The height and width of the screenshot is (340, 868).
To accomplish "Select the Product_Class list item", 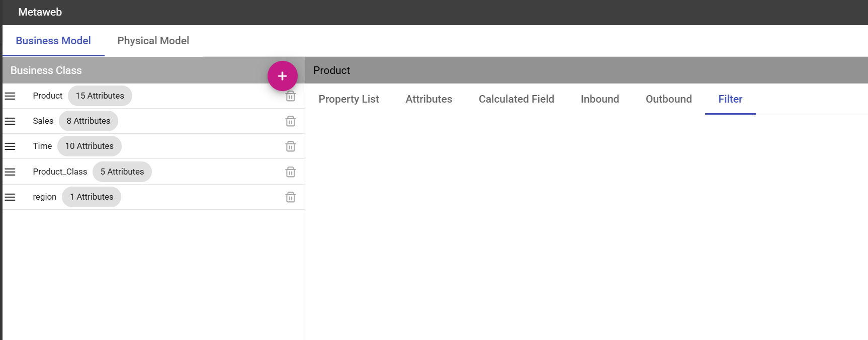I will tap(153, 172).
